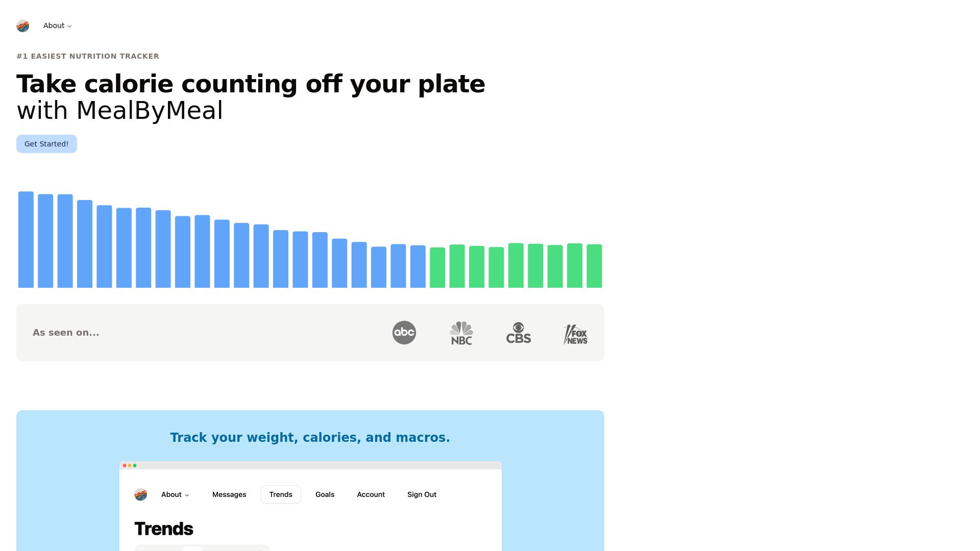Click the MealByMeal logo in the top navigation

coord(22,26)
